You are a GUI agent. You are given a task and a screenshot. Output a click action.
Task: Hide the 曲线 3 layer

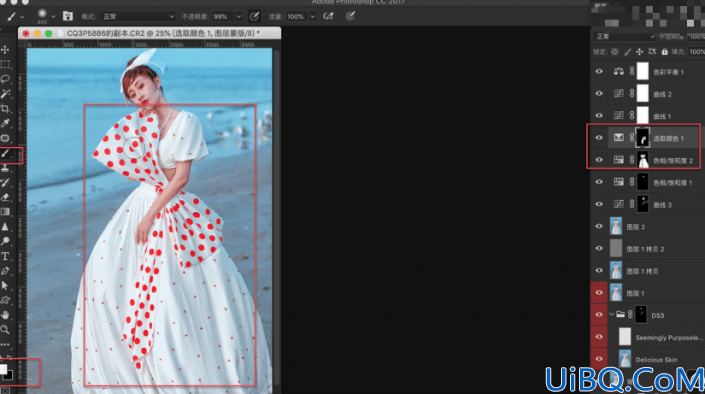pos(599,204)
